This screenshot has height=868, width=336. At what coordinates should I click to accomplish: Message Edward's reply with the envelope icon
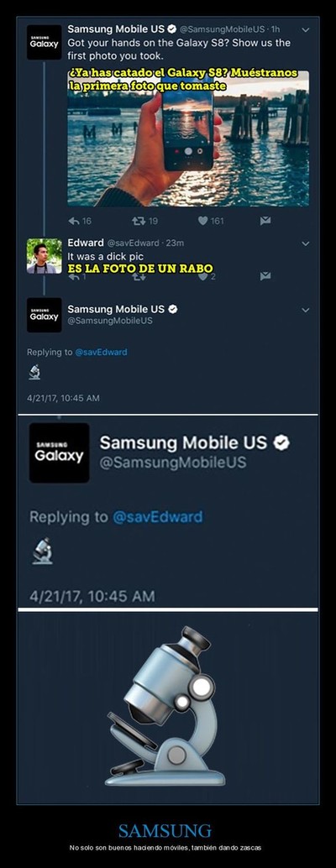(265, 275)
